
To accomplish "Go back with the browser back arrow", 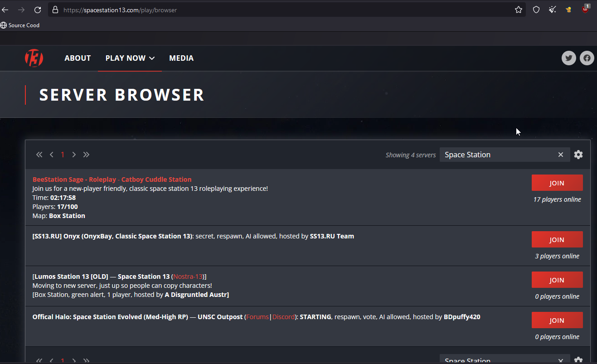I will coord(5,10).
